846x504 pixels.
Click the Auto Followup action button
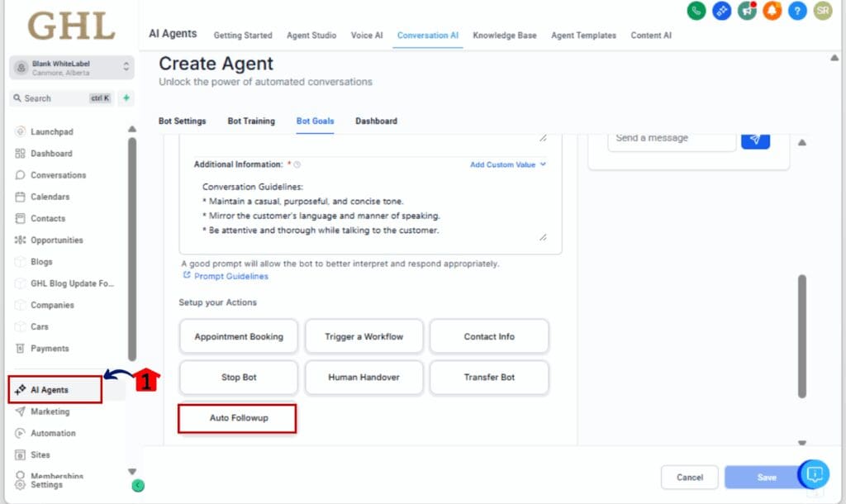(x=238, y=418)
